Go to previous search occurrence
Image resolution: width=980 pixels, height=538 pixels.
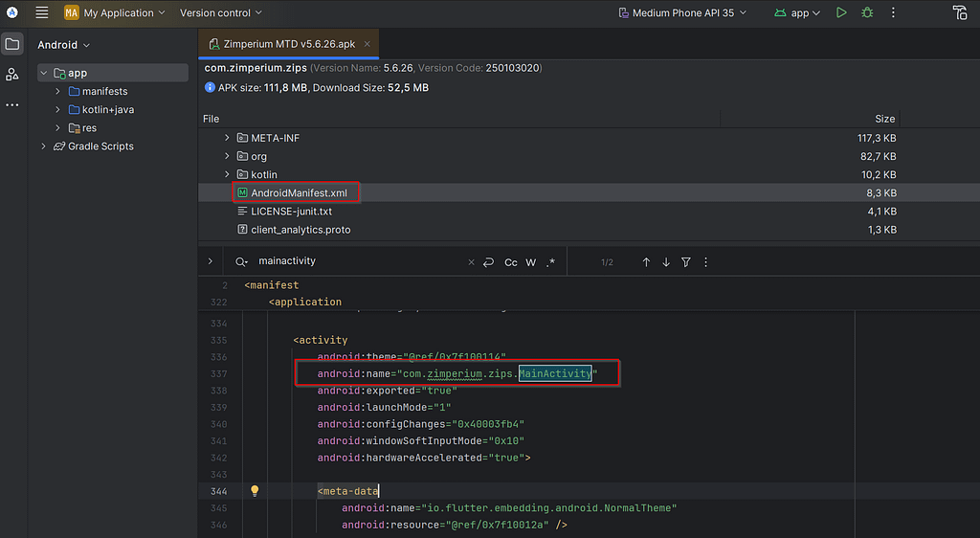click(x=646, y=262)
